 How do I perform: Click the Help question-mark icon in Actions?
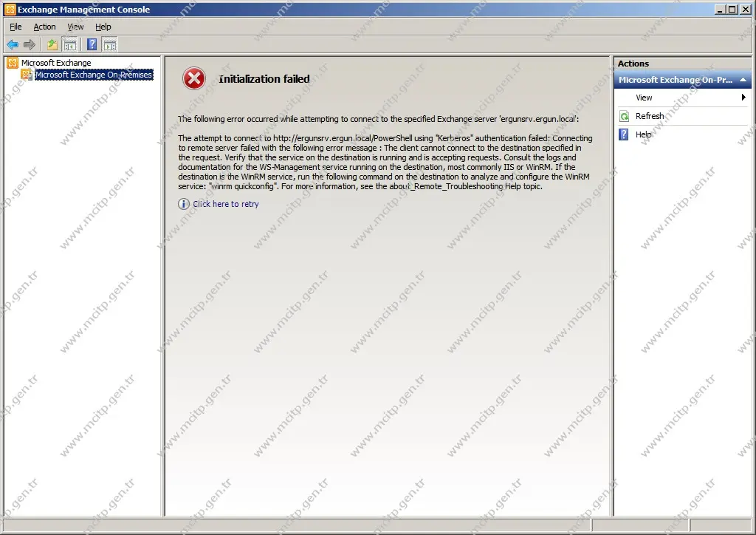click(624, 134)
